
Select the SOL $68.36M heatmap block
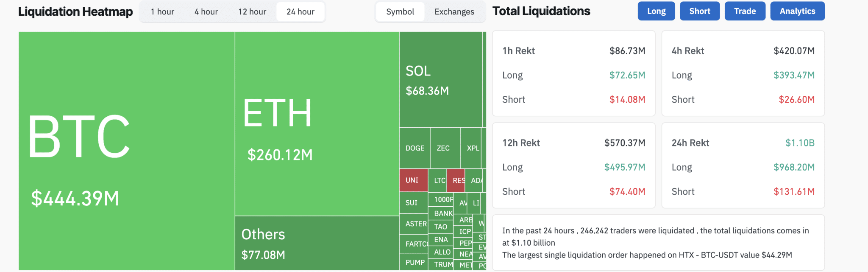click(x=440, y=79)
